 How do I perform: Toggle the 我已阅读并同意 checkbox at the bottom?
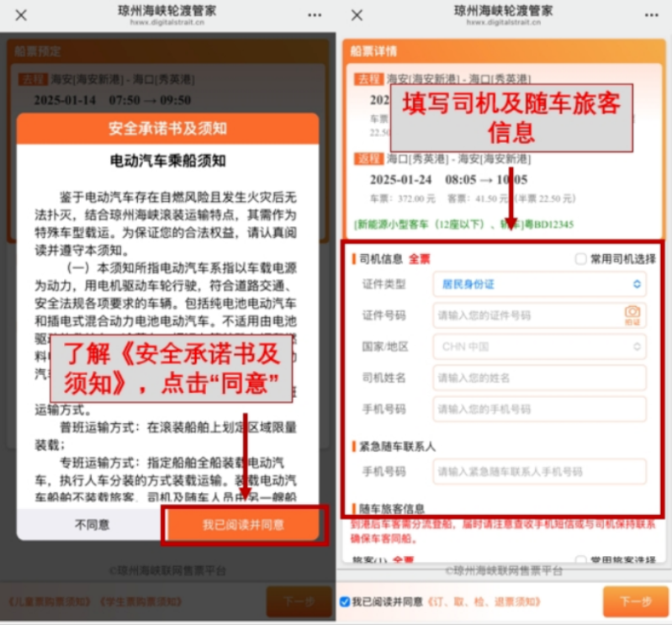coord(345,601)
